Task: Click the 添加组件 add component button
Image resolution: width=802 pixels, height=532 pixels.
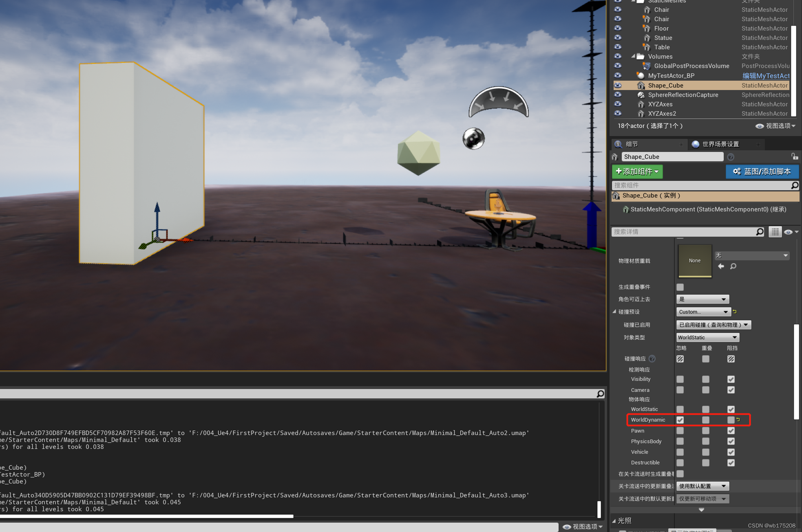Action: [x=637, y=171]
